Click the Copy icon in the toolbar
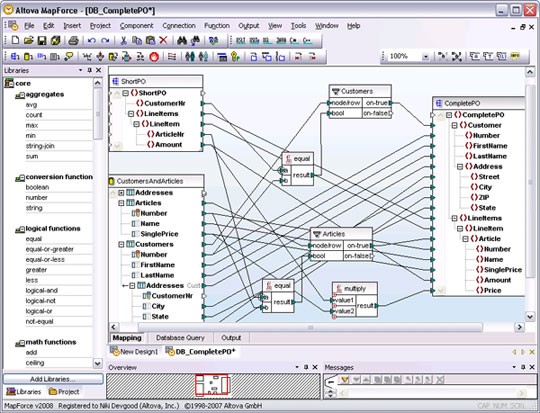This screenshot has height=413, width=540. pos(137,41)
